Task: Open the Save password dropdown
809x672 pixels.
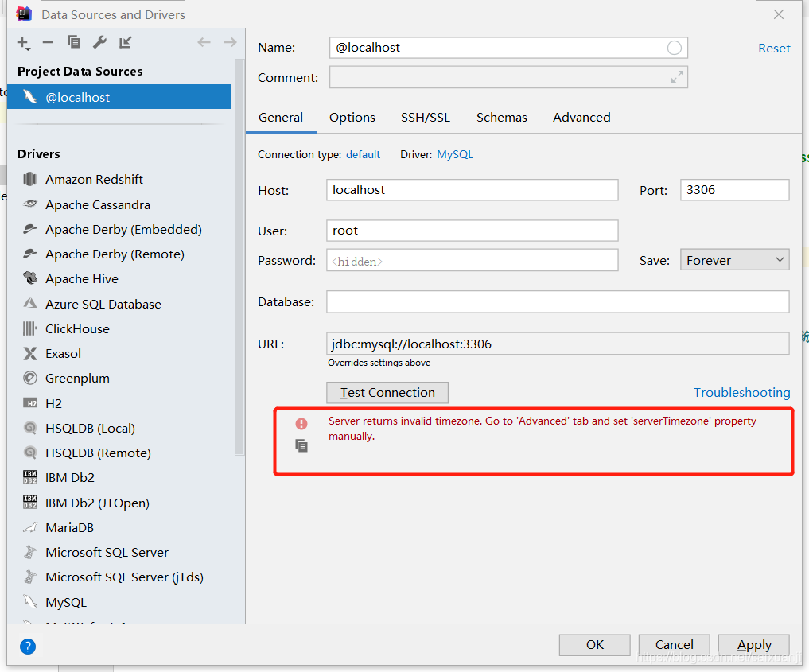Action: pyautogui.click(x=735, y=260)
